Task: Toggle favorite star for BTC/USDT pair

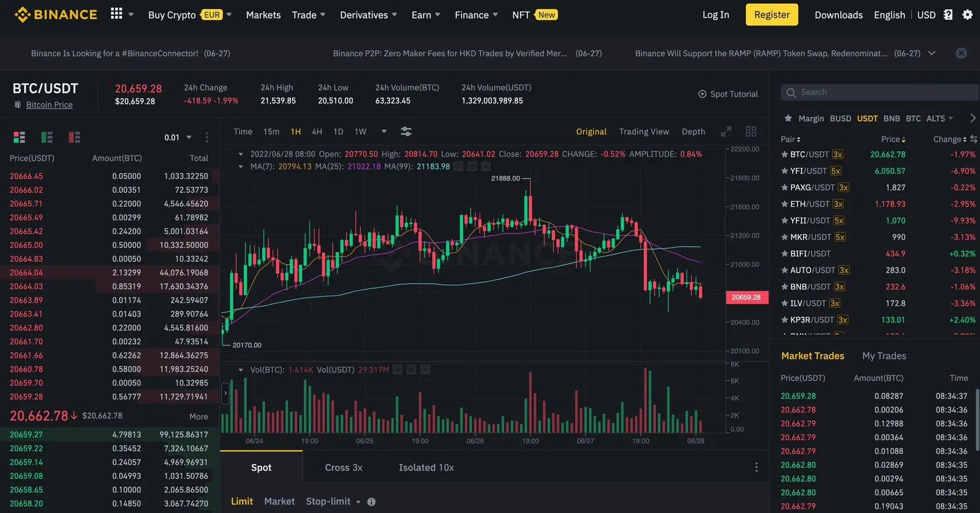Action: point(785,154)
